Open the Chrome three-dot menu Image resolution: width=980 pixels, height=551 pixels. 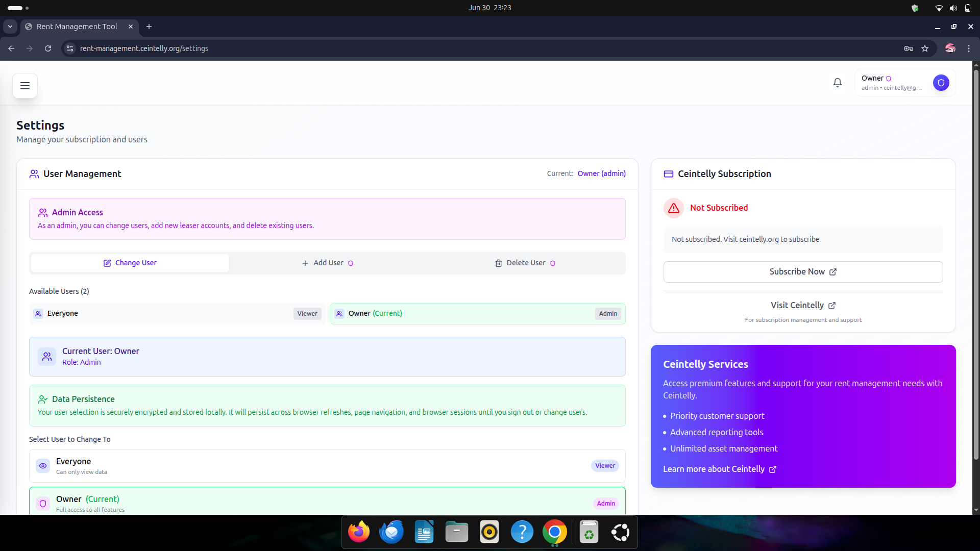pyautogui.click(x=968, y=48)
